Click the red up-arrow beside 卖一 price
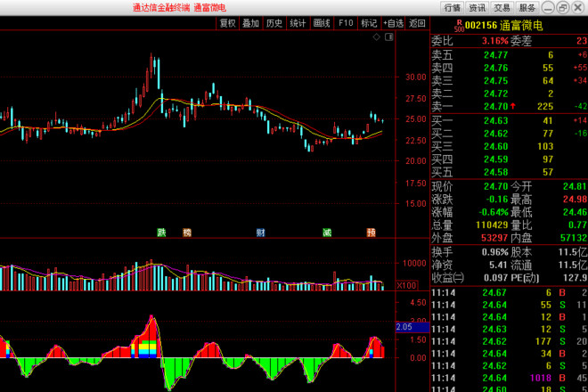The width and height of the screenshot is (588, 392). click(x=512, y=106)
